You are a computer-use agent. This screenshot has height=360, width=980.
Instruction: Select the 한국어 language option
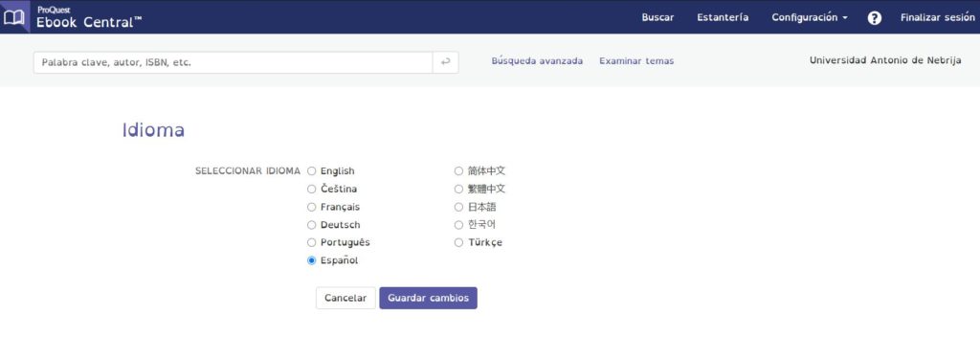458,225
